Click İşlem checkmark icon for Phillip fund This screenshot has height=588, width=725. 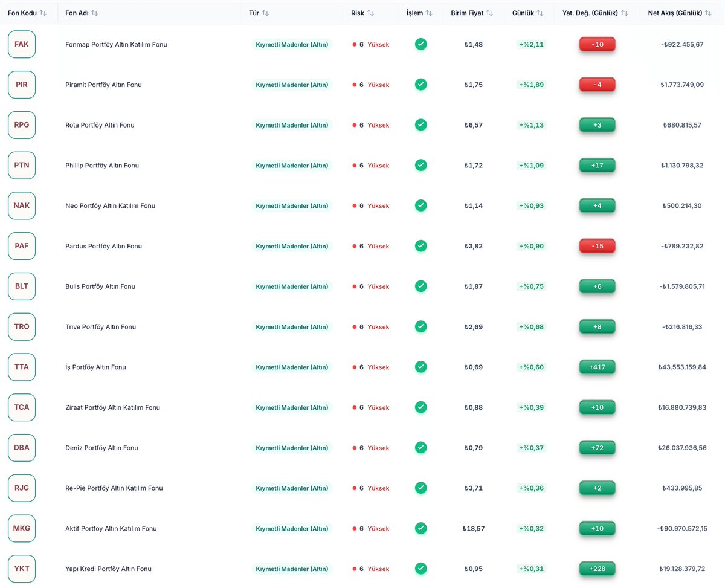[421, 165]
